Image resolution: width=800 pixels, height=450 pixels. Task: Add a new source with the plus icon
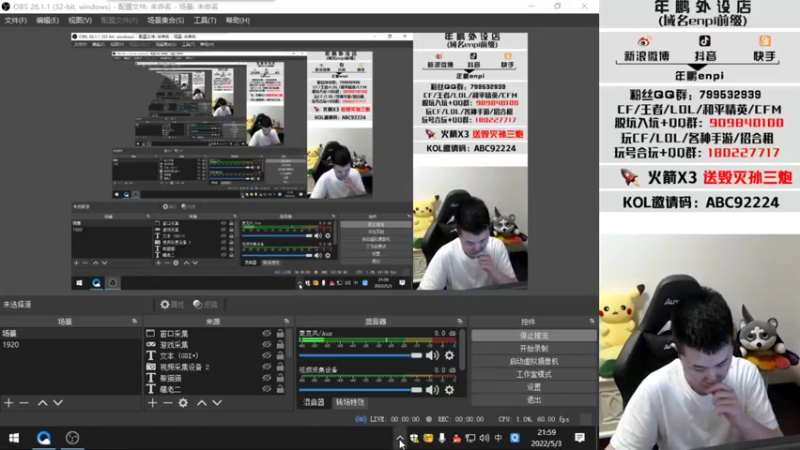153,403
